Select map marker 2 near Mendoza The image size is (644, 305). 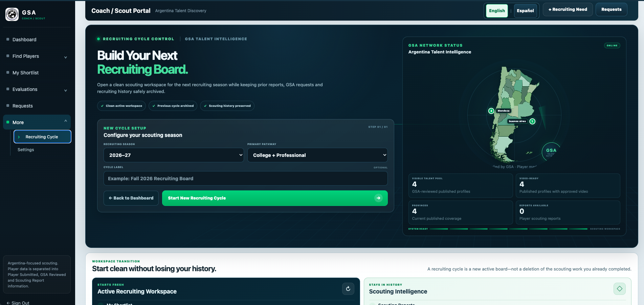(491, 111)
